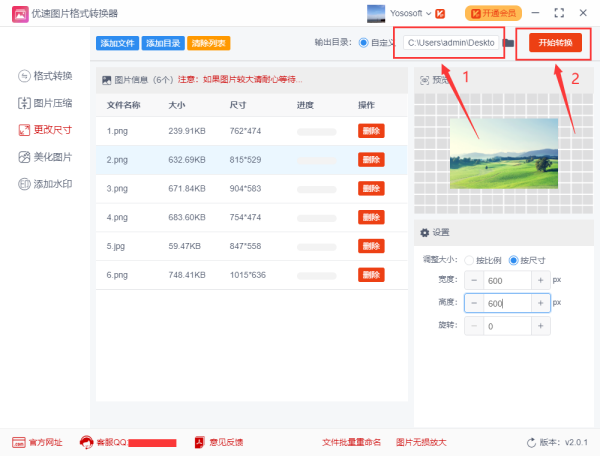Choose the 自定义 output directory radio
Image resolution: width=600 pixels, height=456 pixels.
click(363, 43)
